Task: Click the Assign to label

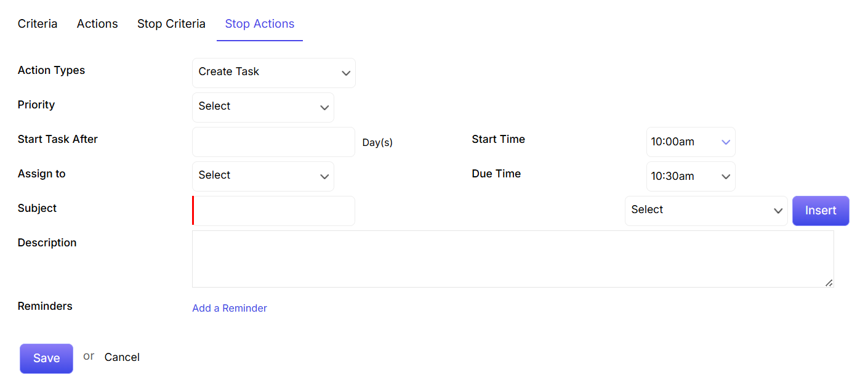Action: tap(41, 174)
